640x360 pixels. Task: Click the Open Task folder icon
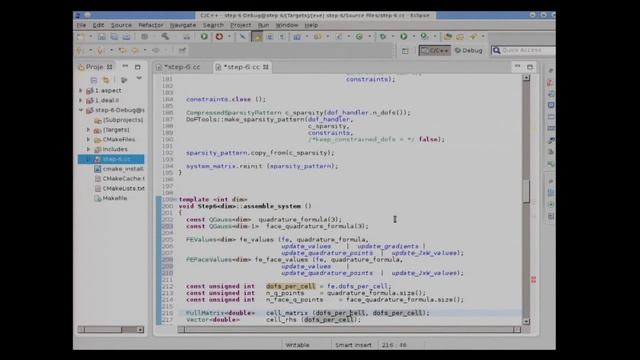(460, 37)
